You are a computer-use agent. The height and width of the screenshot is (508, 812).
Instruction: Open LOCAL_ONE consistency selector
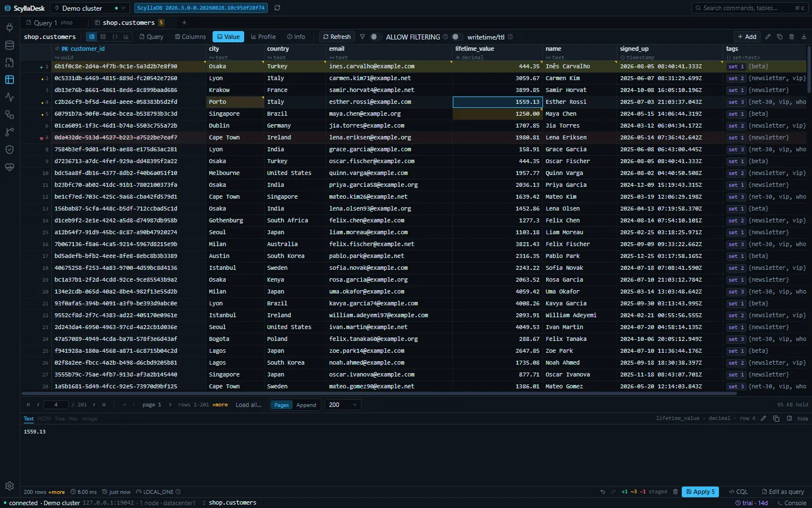pyautogui.click(x=158, y=492)
